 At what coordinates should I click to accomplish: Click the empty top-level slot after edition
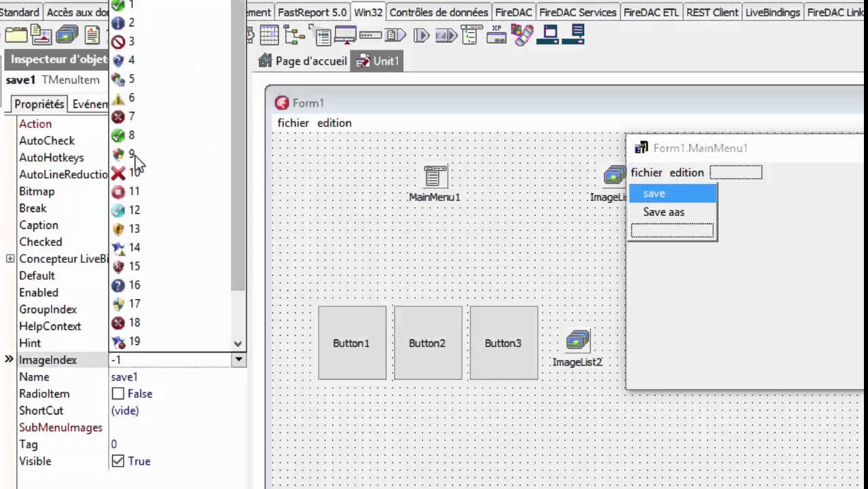736,173
